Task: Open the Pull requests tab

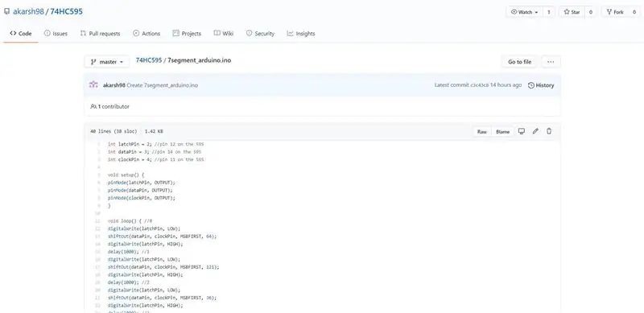Action: (x=100, y=34)
